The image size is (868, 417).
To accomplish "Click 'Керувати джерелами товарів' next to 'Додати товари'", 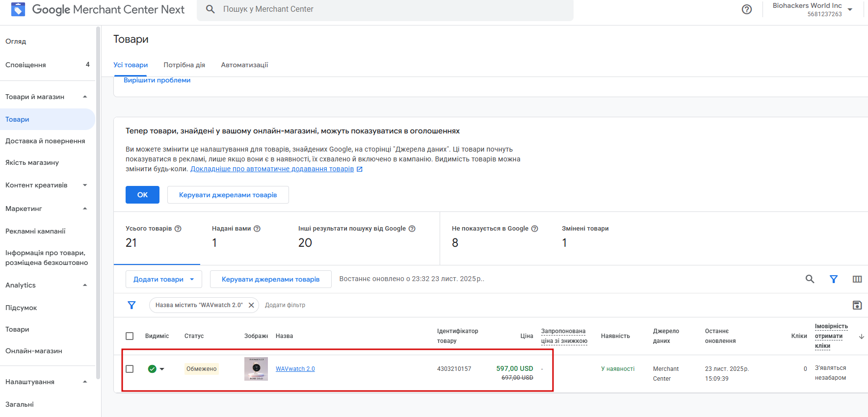I will [271, 279].
